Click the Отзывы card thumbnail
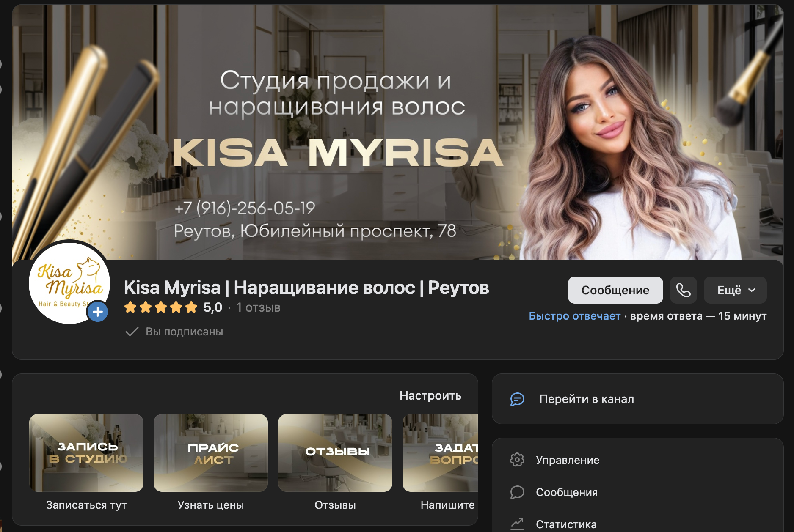This screenshot has width=794, height=532. point(335,452)
